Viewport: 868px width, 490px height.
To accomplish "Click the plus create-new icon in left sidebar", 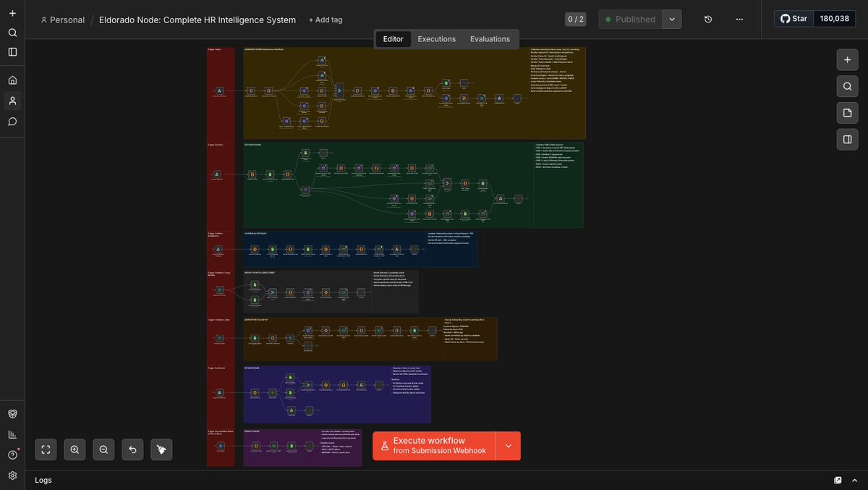I will [12, 13].
